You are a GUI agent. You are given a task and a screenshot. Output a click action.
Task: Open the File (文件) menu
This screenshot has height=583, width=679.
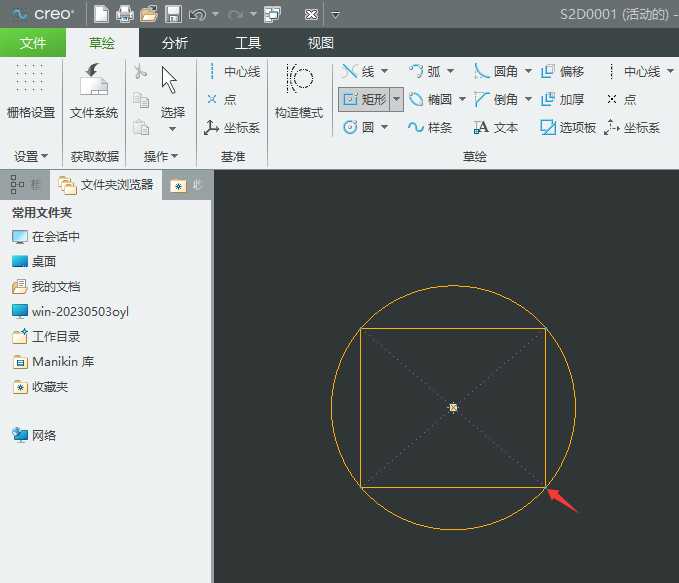click(33, 43)
